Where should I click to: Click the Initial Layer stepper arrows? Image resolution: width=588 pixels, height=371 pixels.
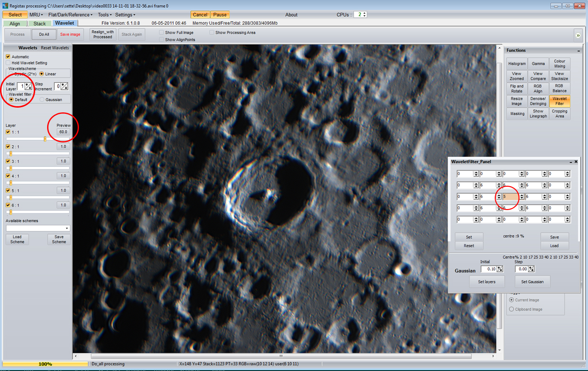click(x=28, y=86)
